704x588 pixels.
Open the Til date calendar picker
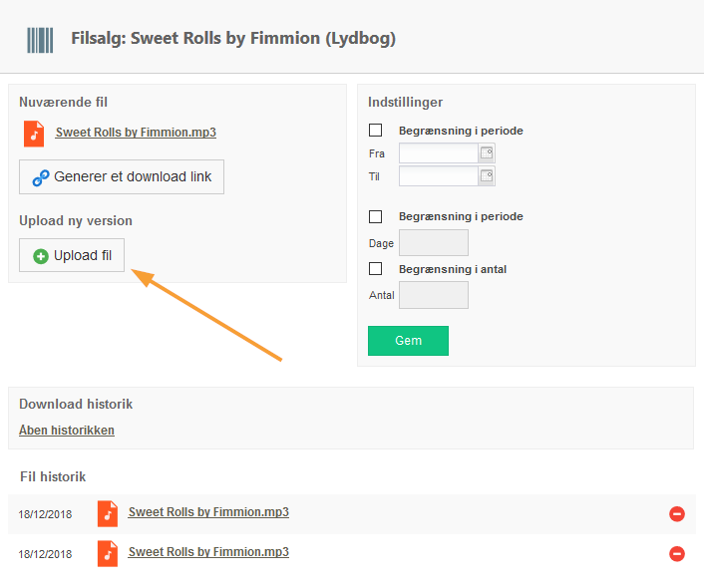(x=487, y=176)
